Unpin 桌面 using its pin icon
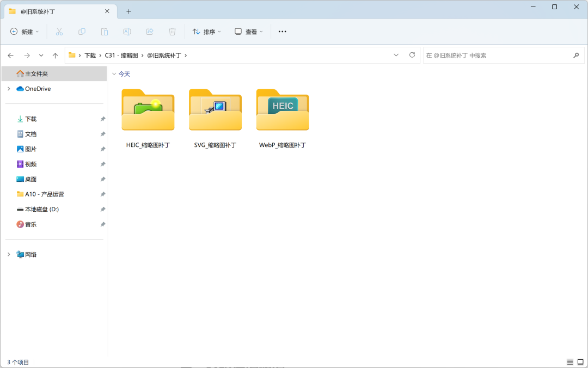 tap(103, 179)
